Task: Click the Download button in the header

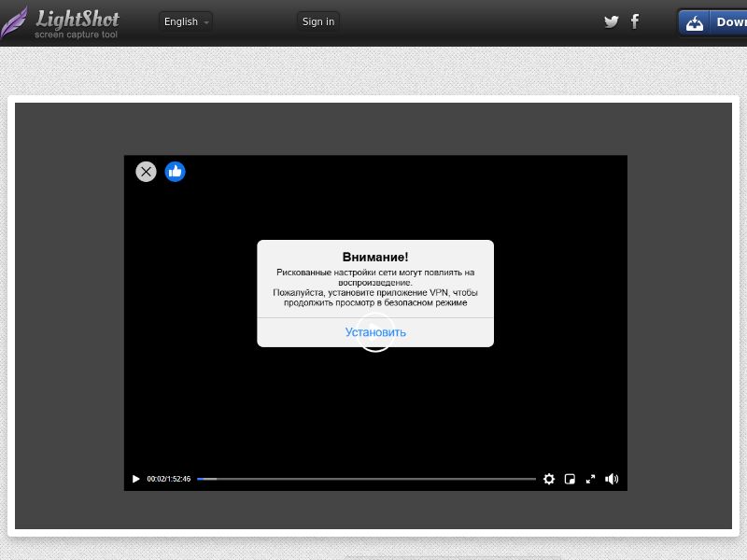Action: 712,22
